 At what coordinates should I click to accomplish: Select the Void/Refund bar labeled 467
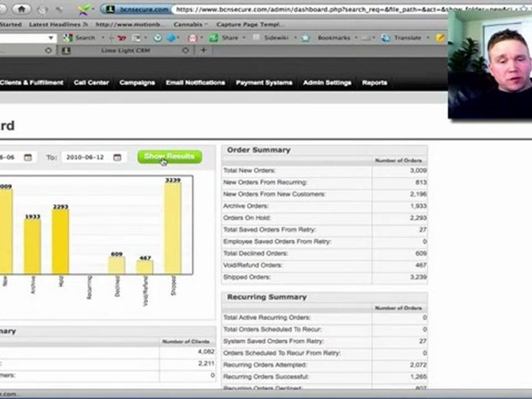(x=145, y=267)
